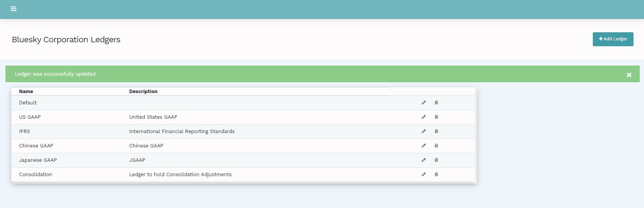Delete the Consolidation ledger
This screenshot has width=644, height=208.
pyautogui.click(x=436, y=175)
